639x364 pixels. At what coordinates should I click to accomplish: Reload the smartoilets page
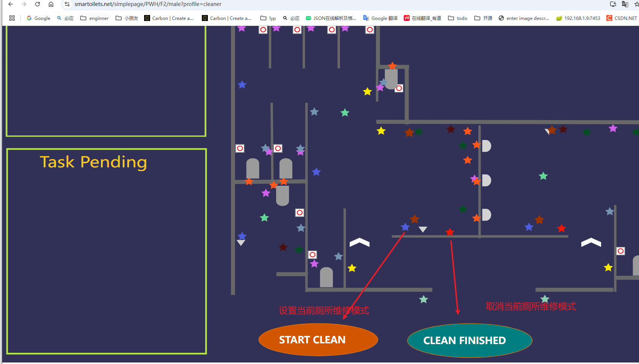pos(38,4)
